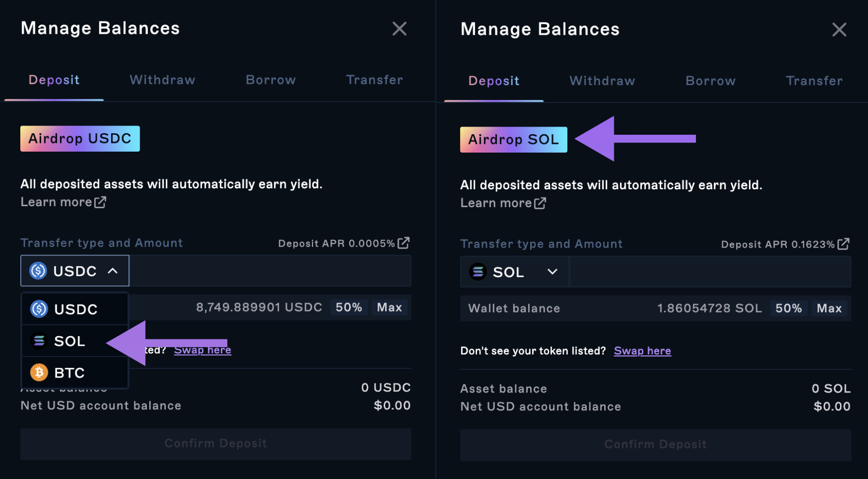Click external link icon beside Deposit APR 0.1623%

843,244
